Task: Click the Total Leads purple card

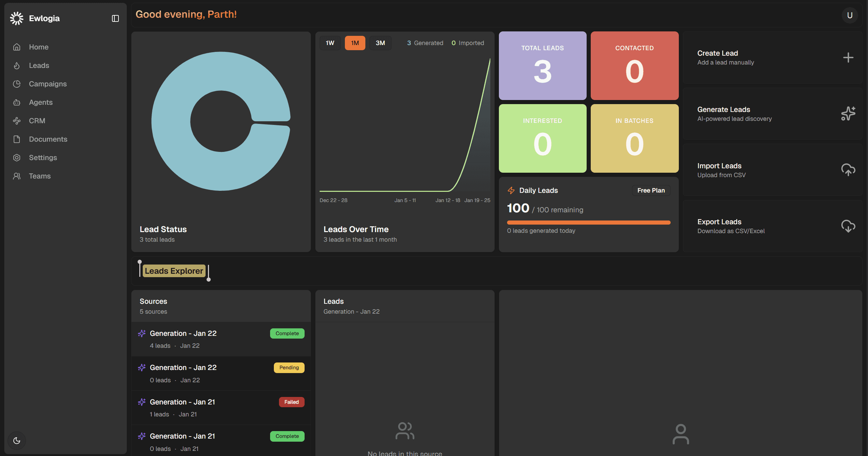Action: 542,66
